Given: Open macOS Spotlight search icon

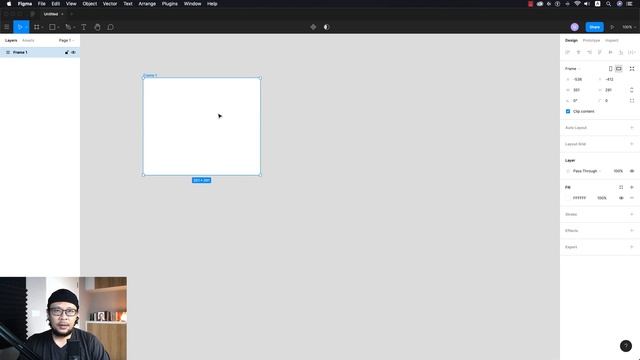Looking at the screenshot, I should click(608, 4).
